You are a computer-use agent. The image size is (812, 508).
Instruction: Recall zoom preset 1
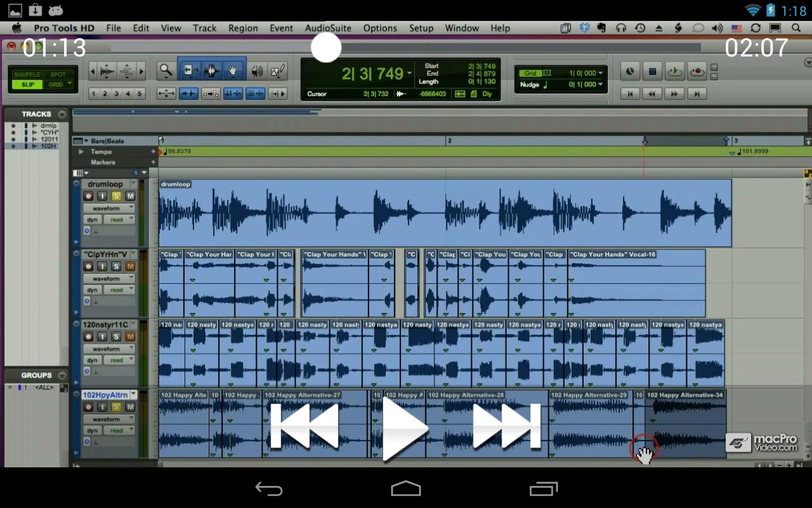(93, 94)
